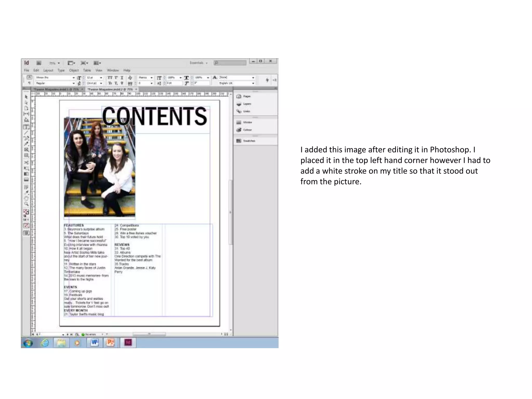Open the font size dropdown
The width and height of the screenshot is (532, 399).
pyautogui.click(x=101, y=78)
